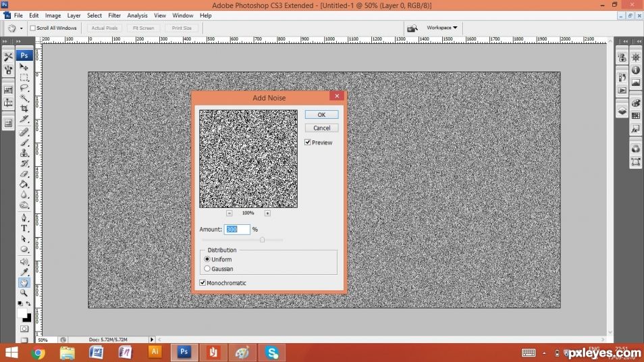
Task: Select the Slice tool
Action: click(24, 119)
